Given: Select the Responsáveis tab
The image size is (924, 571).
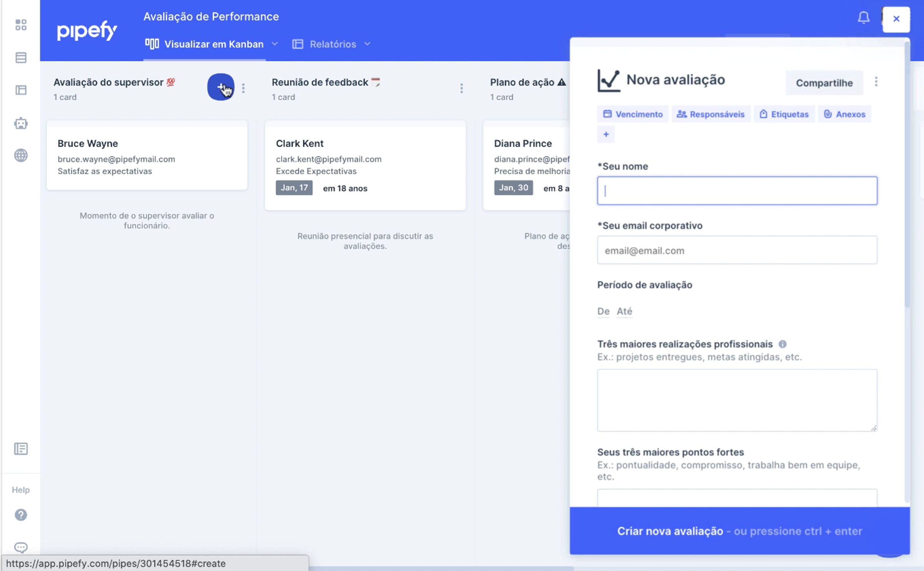Looking at the screenshot, I should tap(711, 114).
